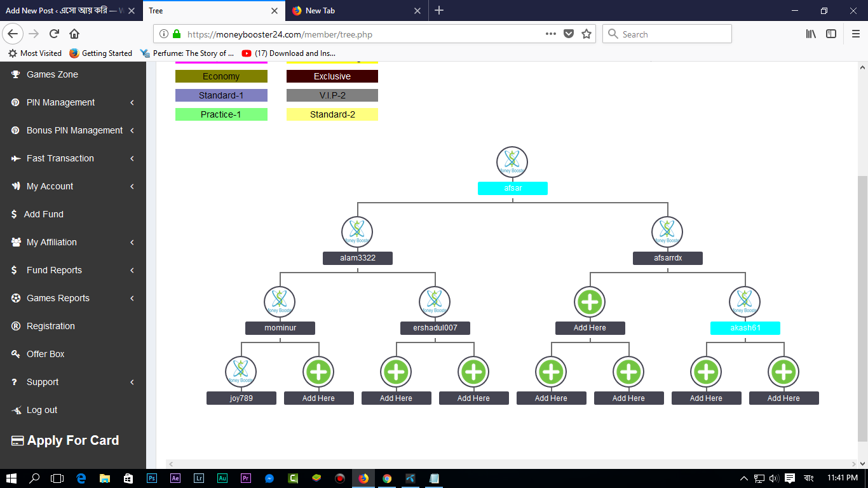Open the Pocket save icon in address bar
Screen dimensions: 868x488
(569, 34)
